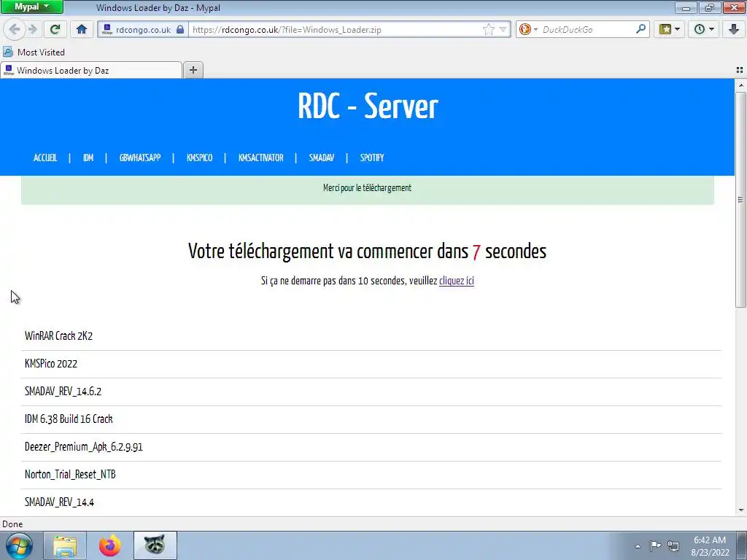The width and height of the screenshot is (747, 560).
Task: Open URL history dropdown arrow
Action: click(x=503, y=29)
